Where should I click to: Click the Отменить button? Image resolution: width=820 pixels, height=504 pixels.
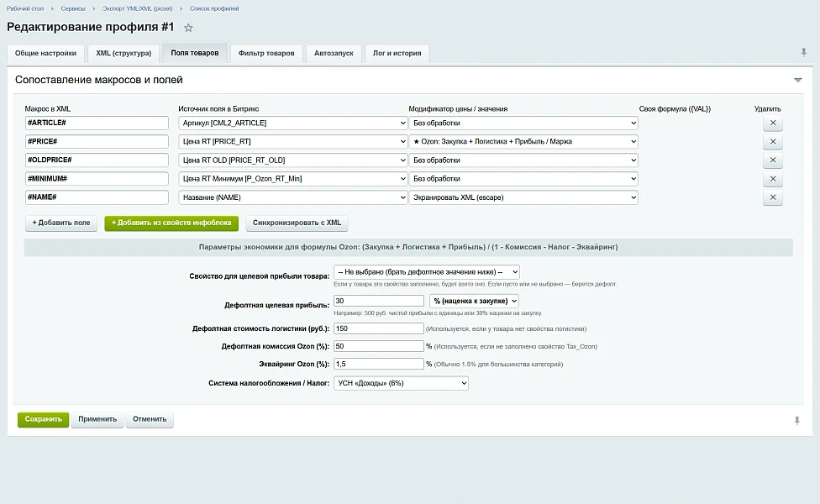(150, 419)
